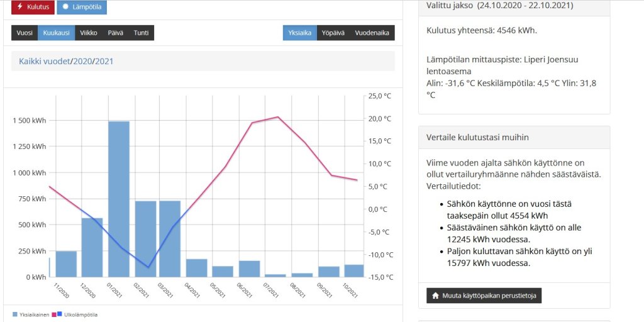This screenshot has height=322, width=644.
Task: Select the Yöpäivä tariff option
Action: point(333,33)
